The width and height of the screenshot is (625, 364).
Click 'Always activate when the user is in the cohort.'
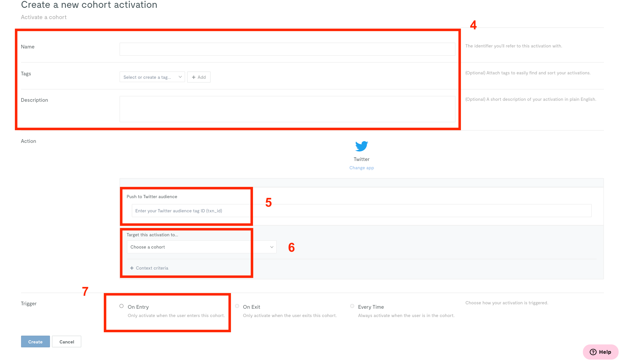click(406, 315)
